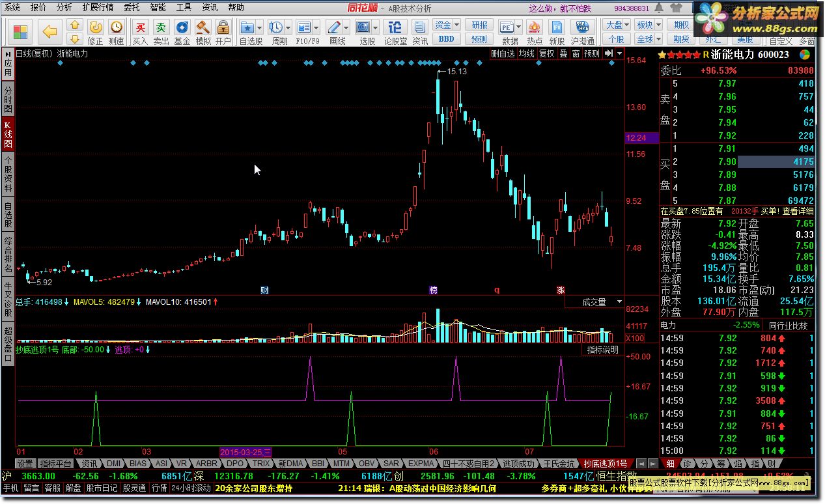Screen dimensions: 825x504
Task: Click the 修正 correction icon
Action: pyautogui.click(x=96, y=31)
